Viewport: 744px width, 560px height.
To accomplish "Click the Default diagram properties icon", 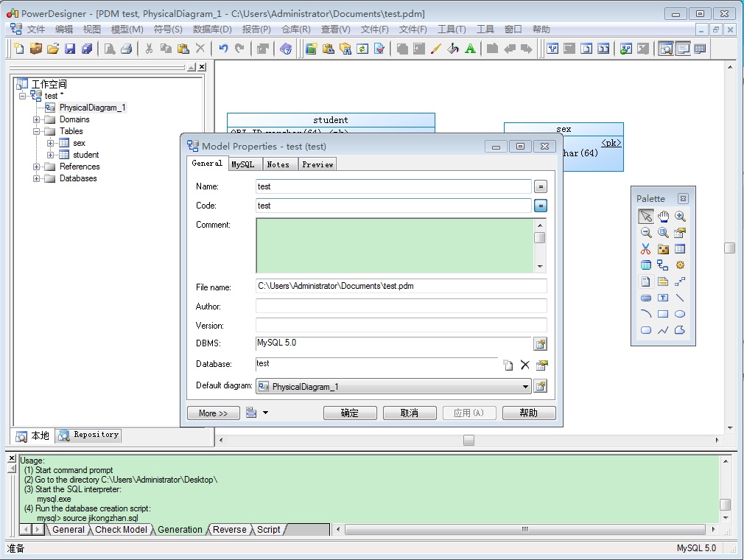I will click(x=541, y=386).
